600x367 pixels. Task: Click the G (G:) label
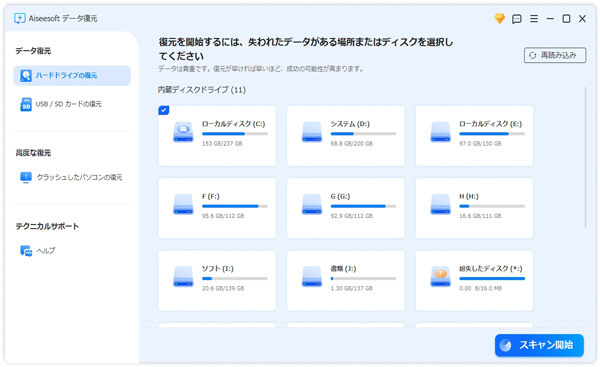[x=340, y=196]
